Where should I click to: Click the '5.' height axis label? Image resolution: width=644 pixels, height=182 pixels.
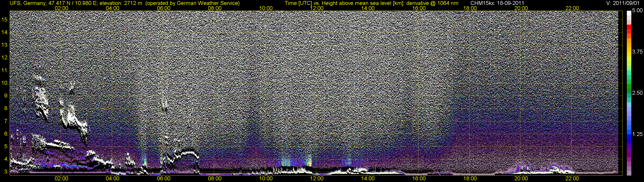pyautogui.click(x=6, y=147)
